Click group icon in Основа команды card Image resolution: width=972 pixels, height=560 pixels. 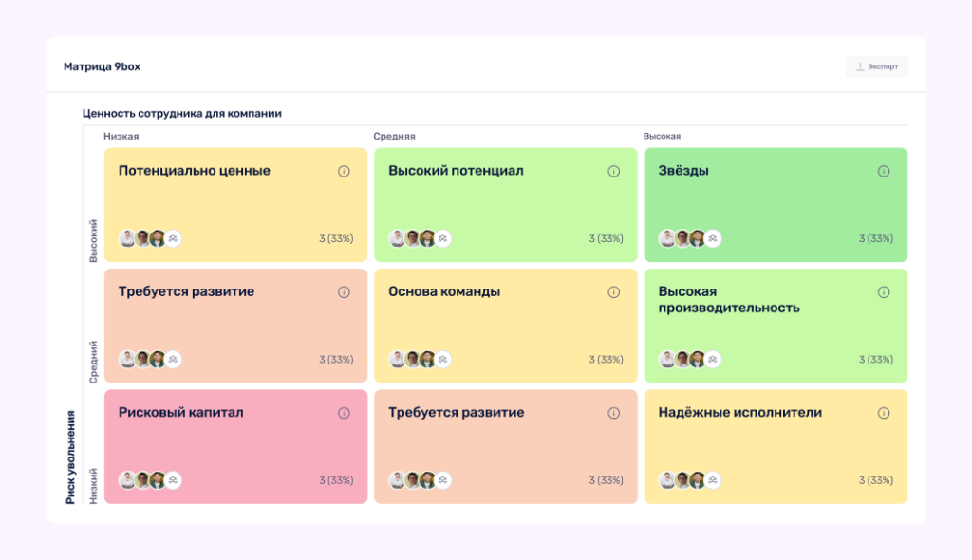pos(442,360)
